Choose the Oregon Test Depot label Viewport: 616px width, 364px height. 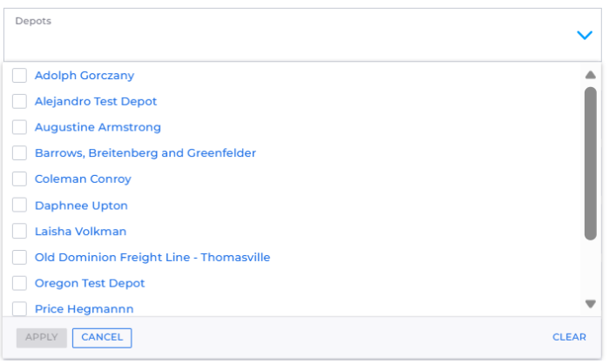point(90,283)
